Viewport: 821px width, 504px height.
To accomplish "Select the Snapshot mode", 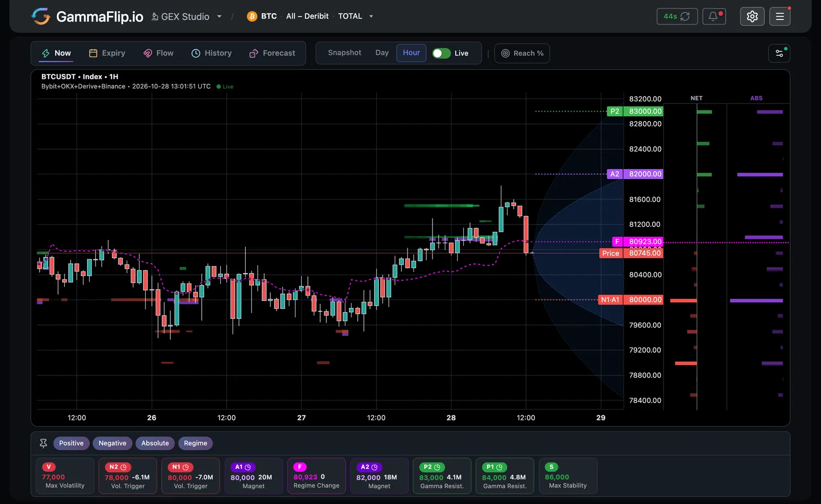I will pos(344,53).
